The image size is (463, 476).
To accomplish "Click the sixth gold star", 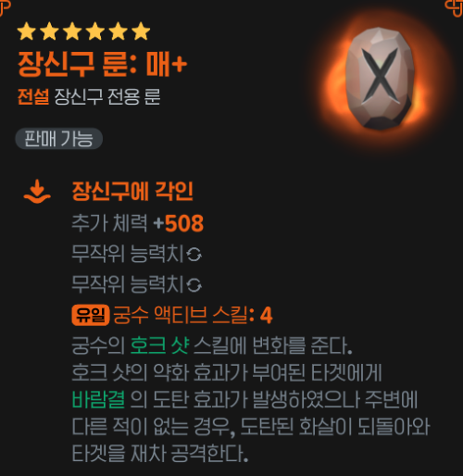I will (x=141, y=31).
